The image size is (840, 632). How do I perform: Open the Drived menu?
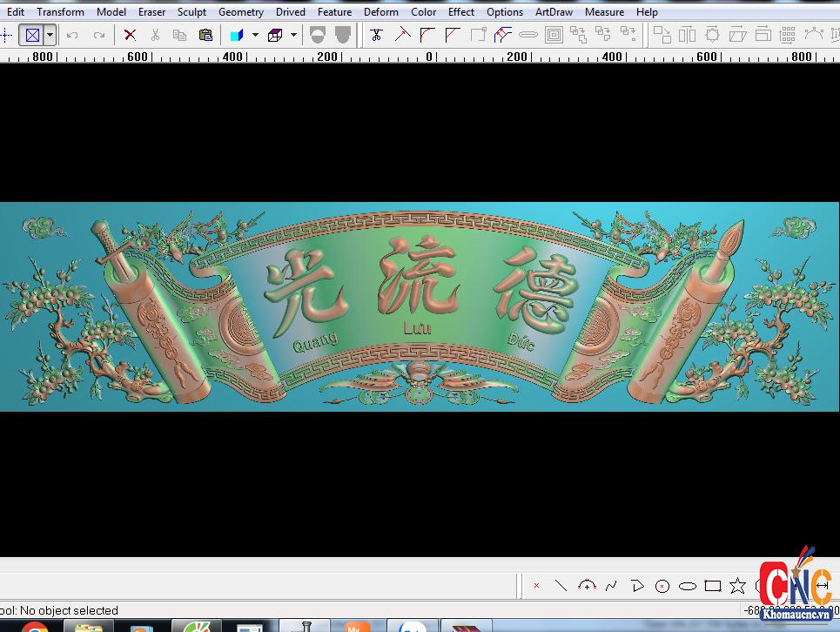[x=291, y=12]
